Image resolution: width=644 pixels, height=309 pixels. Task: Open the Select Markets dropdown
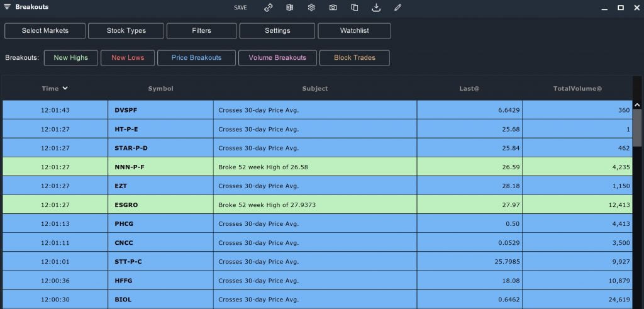45,31
